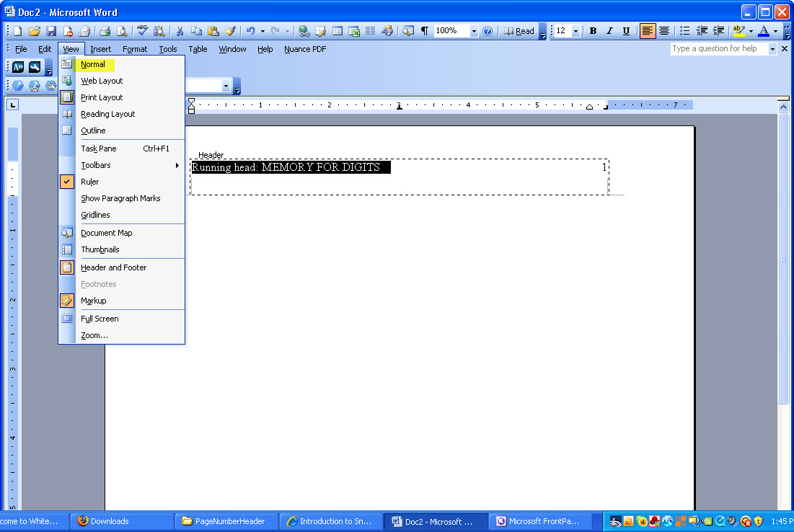Click the first-line indent marker on ruler
This screenshot has width=794, height=532.
point(191,102)
